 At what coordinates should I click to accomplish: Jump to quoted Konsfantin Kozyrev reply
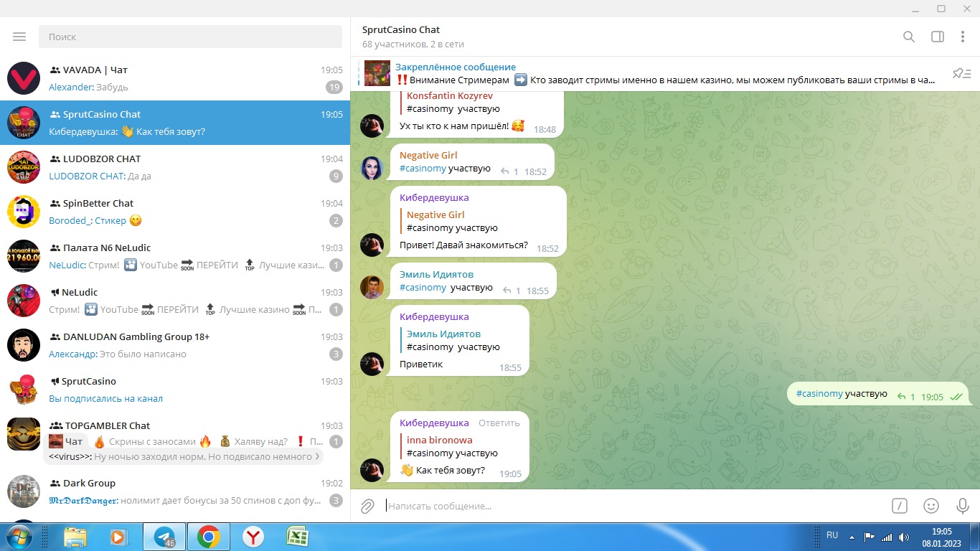tap(476, 103)
